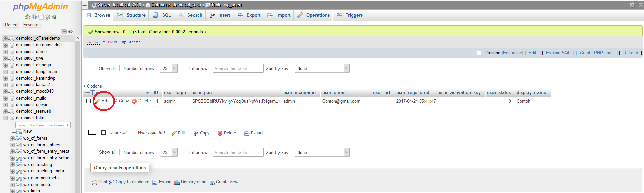Click red Delete icon in admin row

[x=134, y=101]
